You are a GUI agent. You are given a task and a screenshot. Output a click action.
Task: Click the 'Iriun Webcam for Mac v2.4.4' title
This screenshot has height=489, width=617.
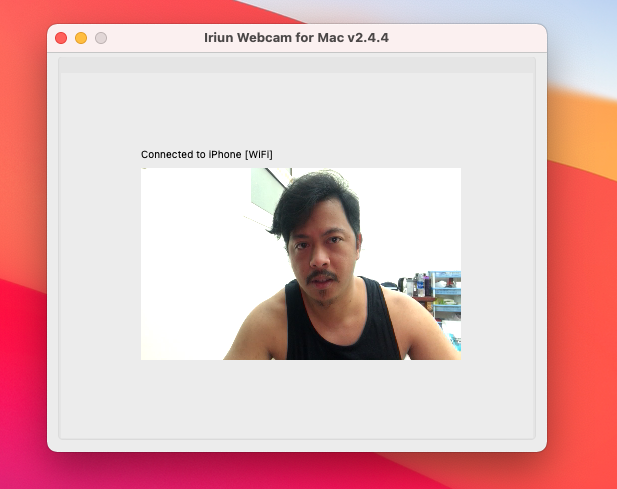tap(296, 38)
